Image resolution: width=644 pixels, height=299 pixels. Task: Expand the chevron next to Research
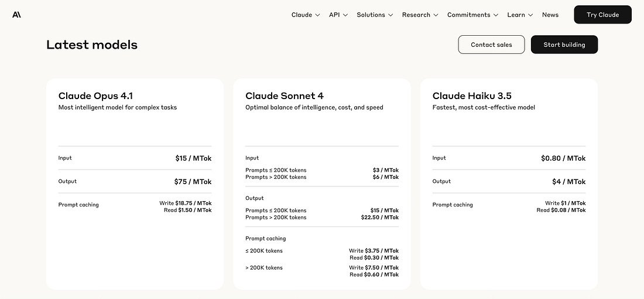click(436, 15)
